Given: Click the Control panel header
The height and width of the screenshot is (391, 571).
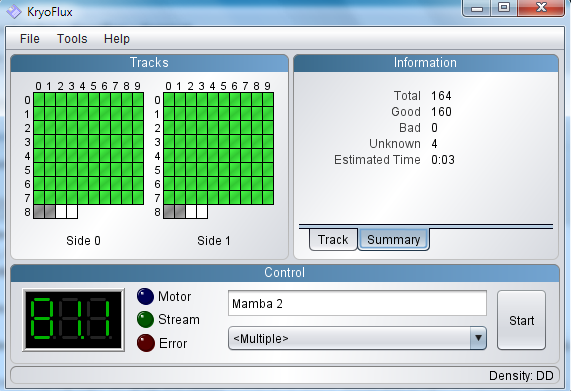Looking at the screenshot, I should pos(284,273).
